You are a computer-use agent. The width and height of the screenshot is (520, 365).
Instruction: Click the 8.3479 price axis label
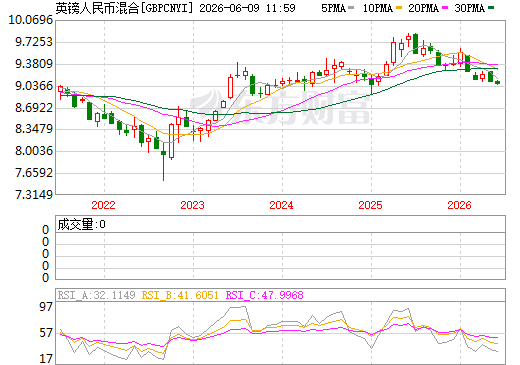click(x=34, y=129)
